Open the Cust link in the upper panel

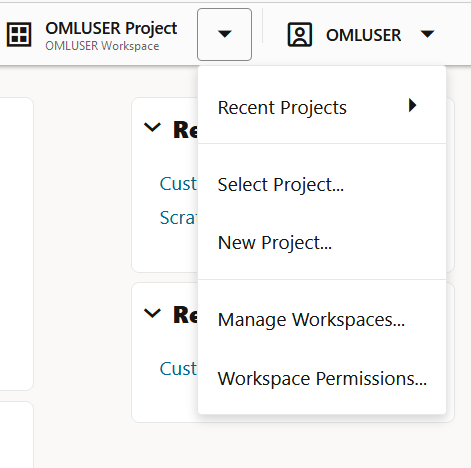pyautogui.click(x=178, y=184)
